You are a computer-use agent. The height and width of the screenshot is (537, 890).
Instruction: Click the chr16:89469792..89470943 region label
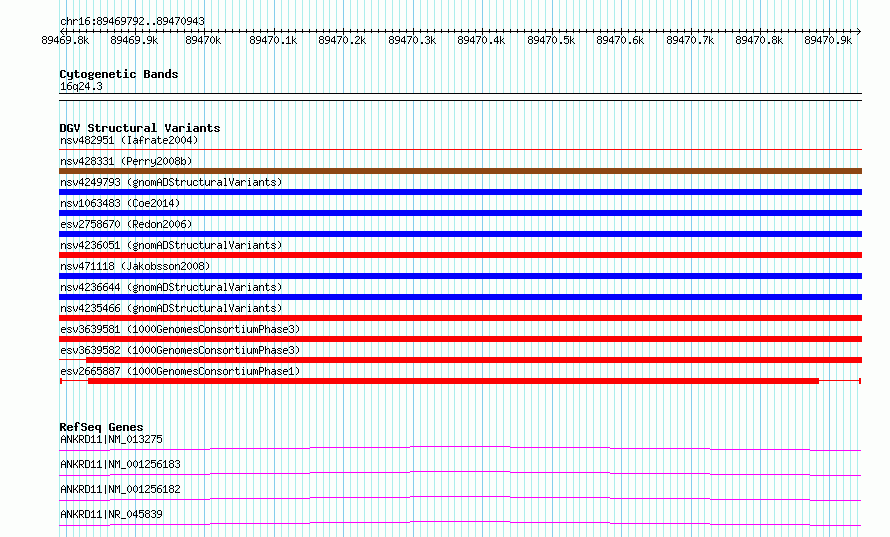pyautogui.click(x=132, y=22)
